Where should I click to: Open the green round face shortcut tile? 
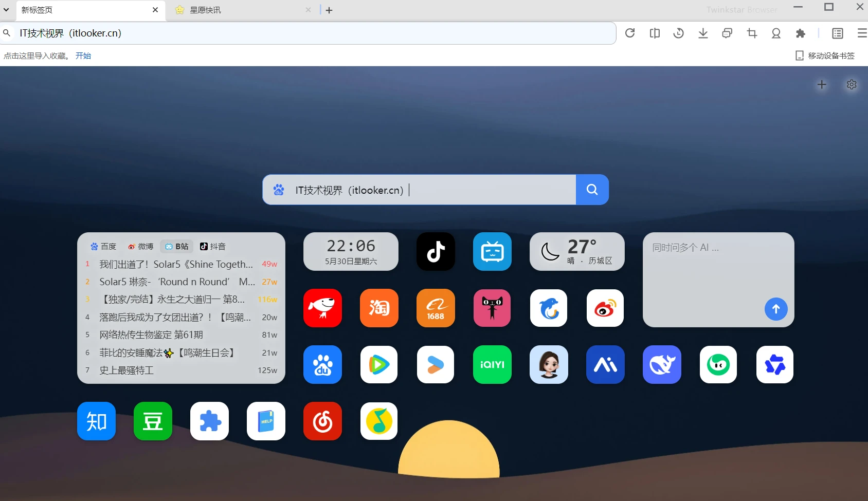click(x=718, y=364)
